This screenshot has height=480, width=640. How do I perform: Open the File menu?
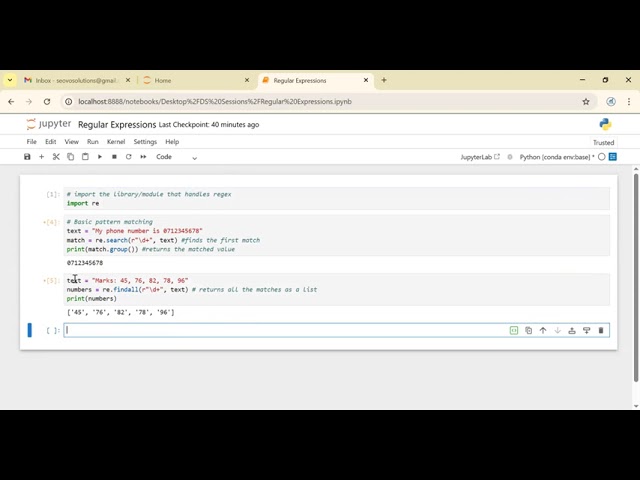click(31, 142)
